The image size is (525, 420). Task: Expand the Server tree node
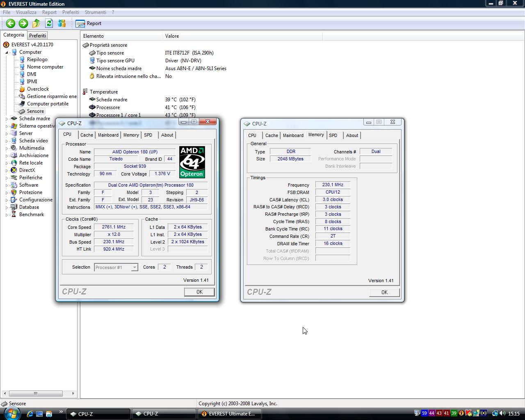point(7,134)
